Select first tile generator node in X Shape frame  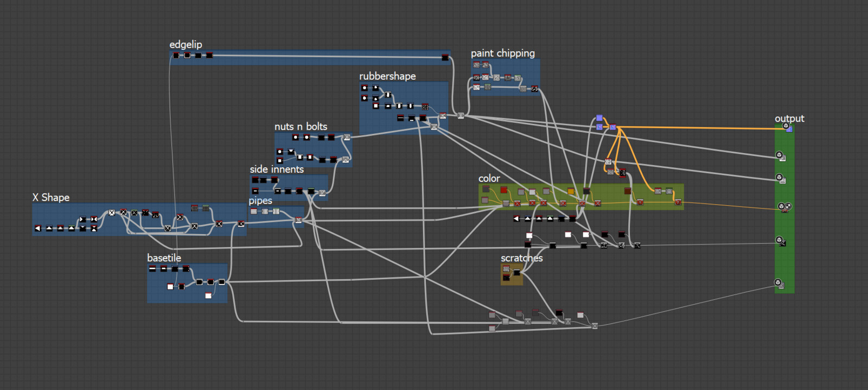(x=194, y=208)
